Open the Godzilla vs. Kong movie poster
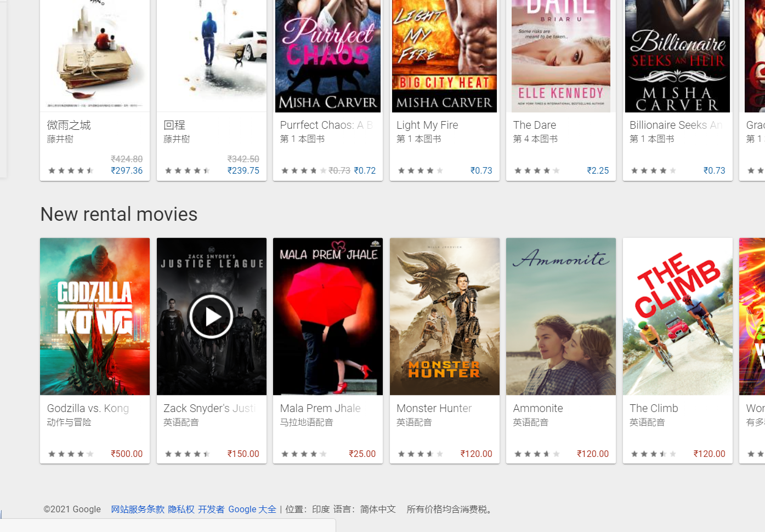The image size is (765, 532). 95,316
